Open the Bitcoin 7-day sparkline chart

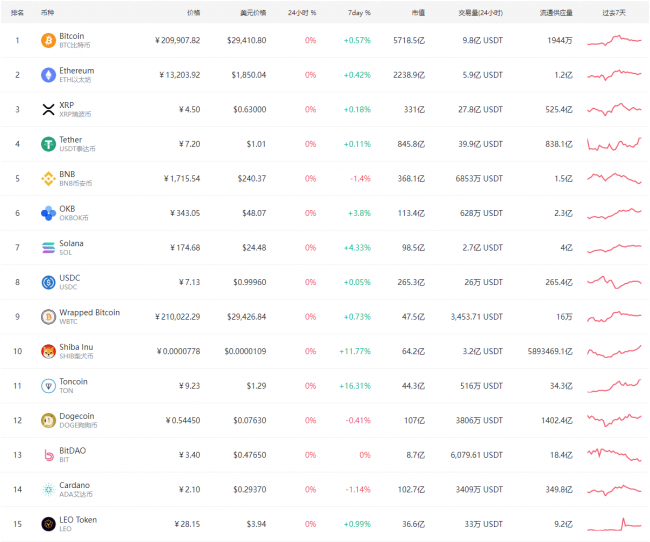pos(614,40)
